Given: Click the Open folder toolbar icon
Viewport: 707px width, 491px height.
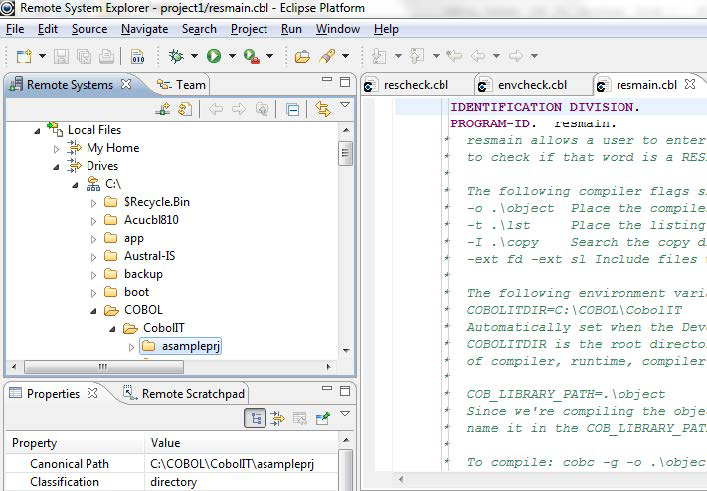Looking at the screenshot, I should 302,56.
